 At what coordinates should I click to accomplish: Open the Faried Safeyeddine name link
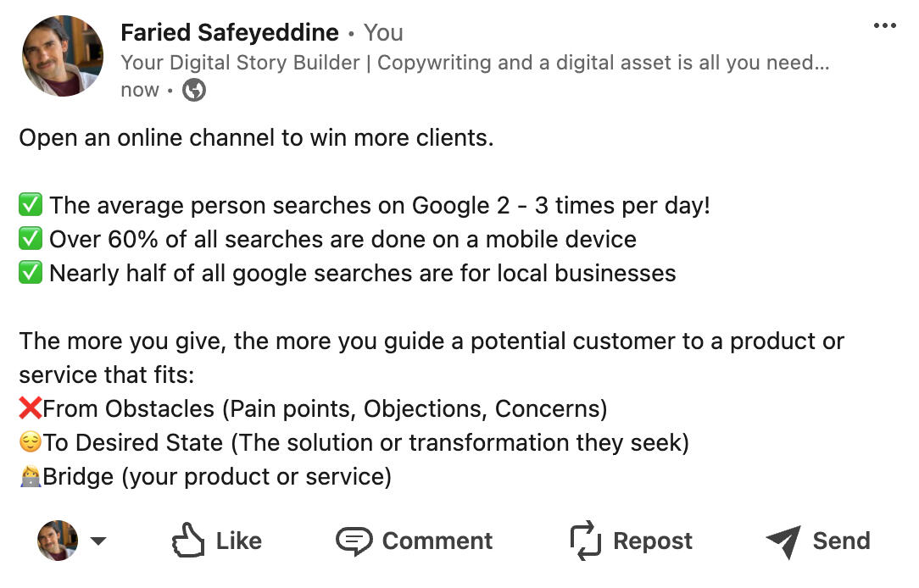point(229,33)
